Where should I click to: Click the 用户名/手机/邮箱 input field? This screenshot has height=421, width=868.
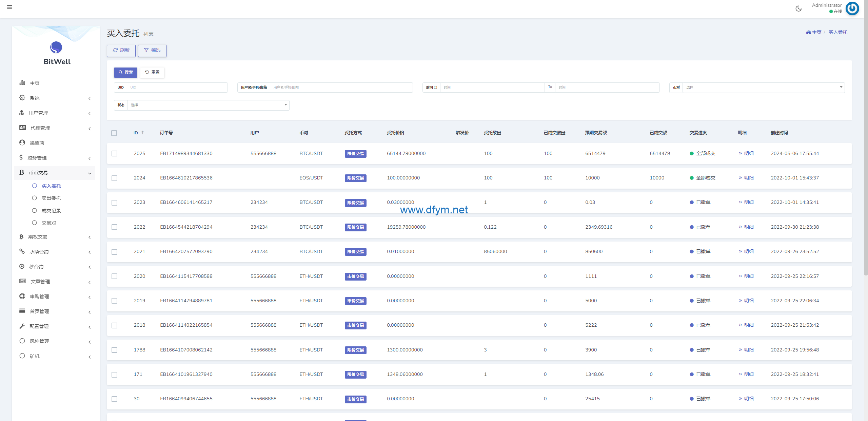341,88
